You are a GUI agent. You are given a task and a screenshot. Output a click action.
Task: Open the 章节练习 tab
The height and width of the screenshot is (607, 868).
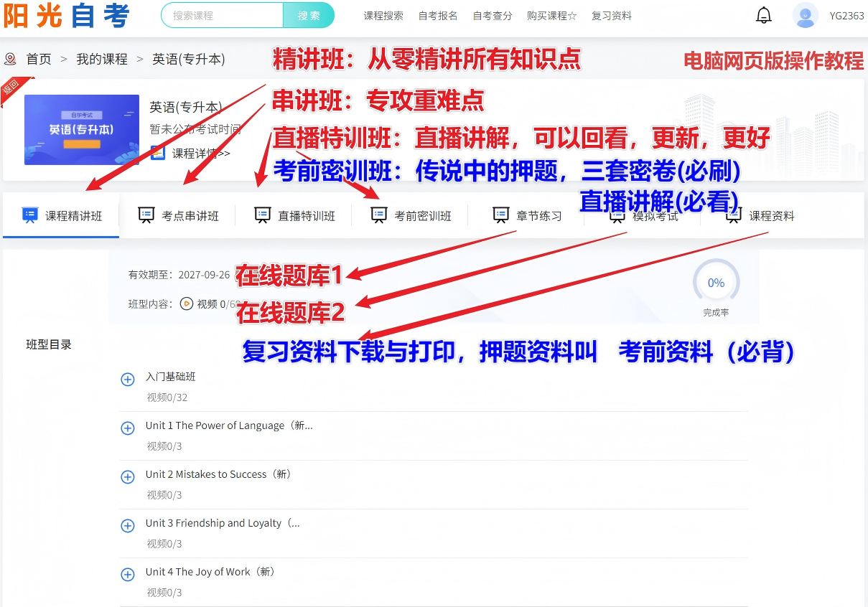pos(538,216)
